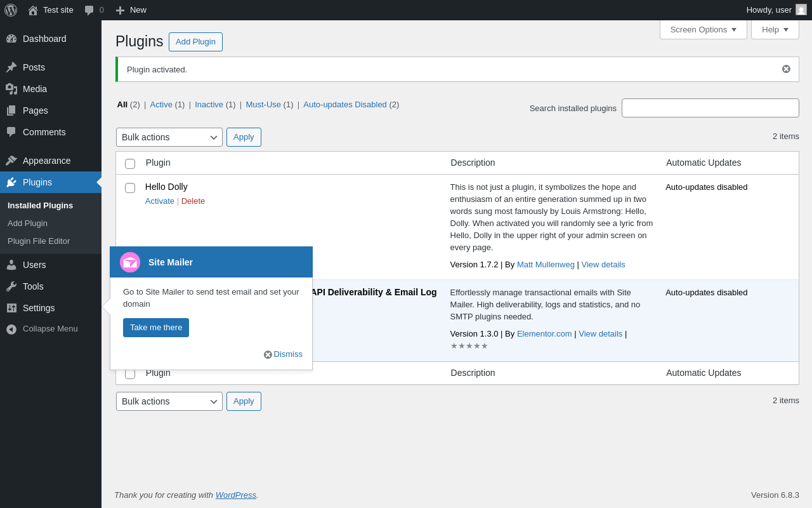Select all plugins using header checkbox
The height and width of the screenshot is (508, 812).
tap(130, 164)
